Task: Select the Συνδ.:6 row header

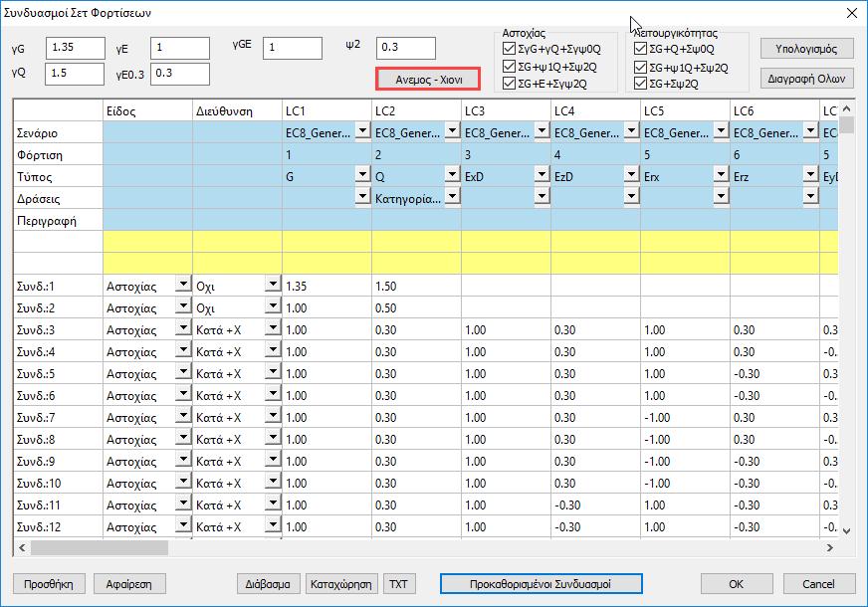Action: point(58,396)
